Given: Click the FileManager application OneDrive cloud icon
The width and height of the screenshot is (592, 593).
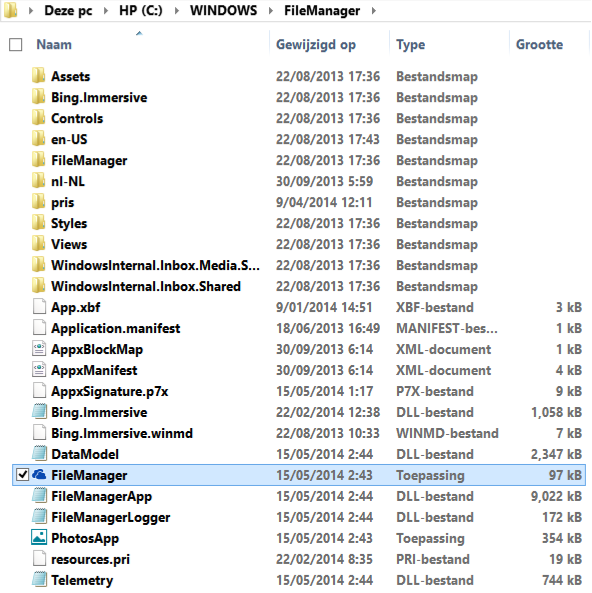Looking at the screenshot, I should click(x=39, y=474).
